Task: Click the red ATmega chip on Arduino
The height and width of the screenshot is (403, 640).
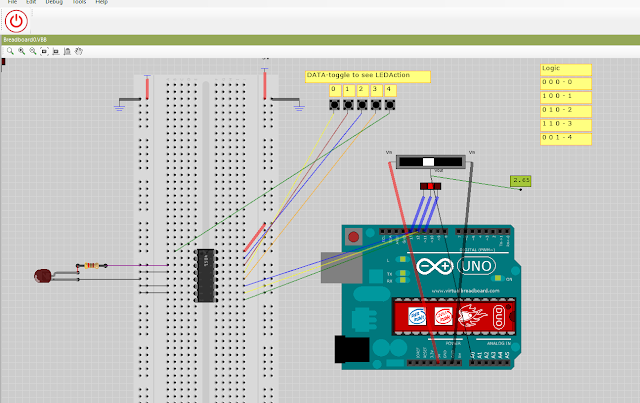Action: click(x=453, y=316)
